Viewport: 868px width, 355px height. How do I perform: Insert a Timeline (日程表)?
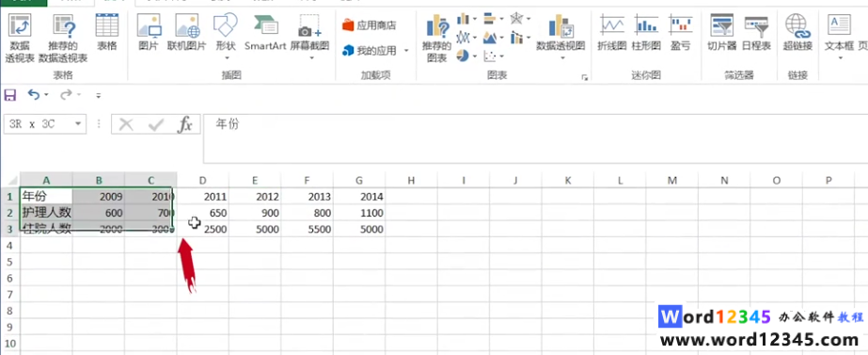756,33
